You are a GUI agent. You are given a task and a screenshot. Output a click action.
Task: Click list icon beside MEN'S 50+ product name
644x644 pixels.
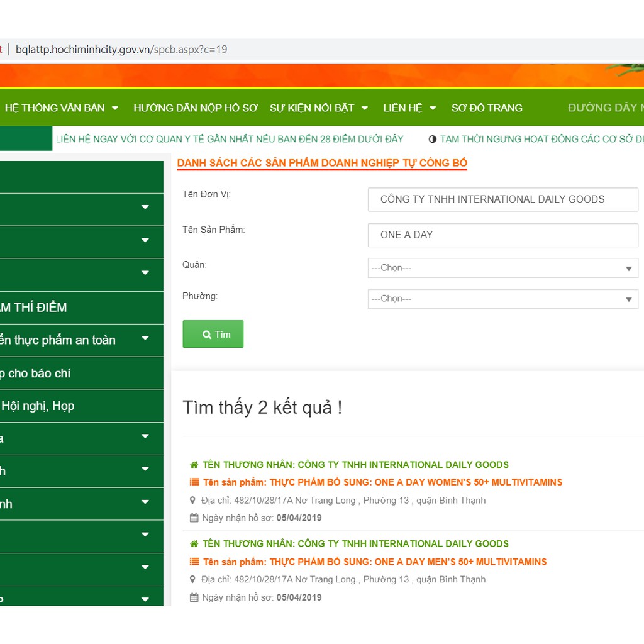coord(194,562)
